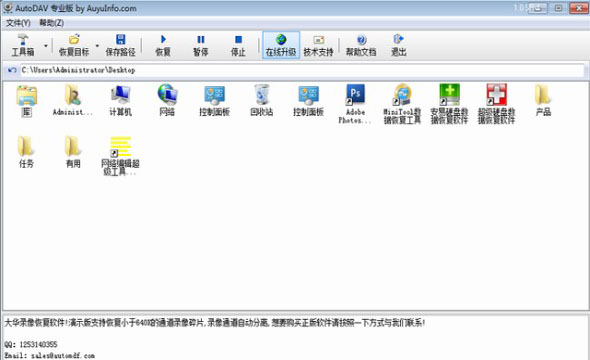Open the 工具箱 toolbox tool

tap(23, 45)
